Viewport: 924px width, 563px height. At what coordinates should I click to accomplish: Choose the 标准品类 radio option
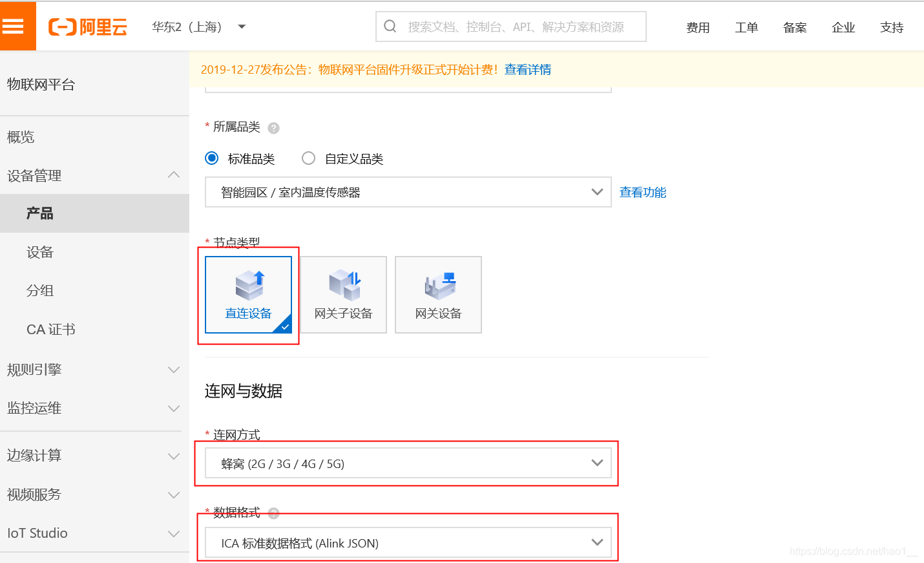pyautogui.click(x=212, y=158)
